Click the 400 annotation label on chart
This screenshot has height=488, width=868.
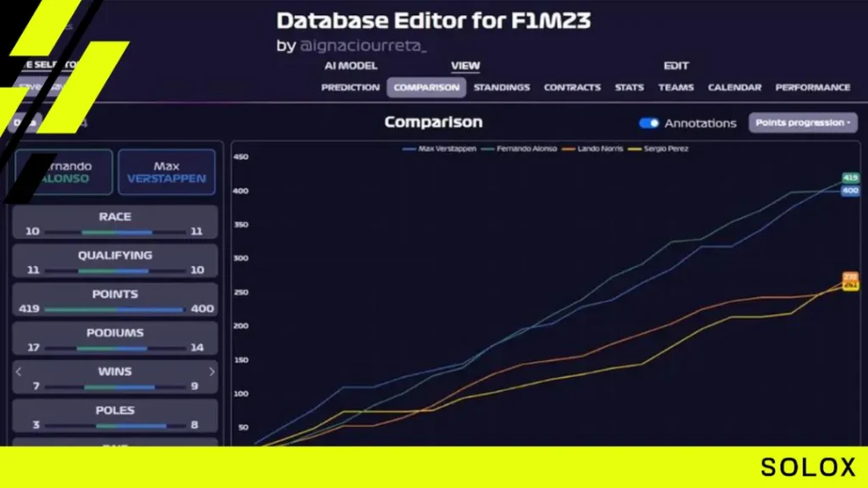(x=850, y=191)
